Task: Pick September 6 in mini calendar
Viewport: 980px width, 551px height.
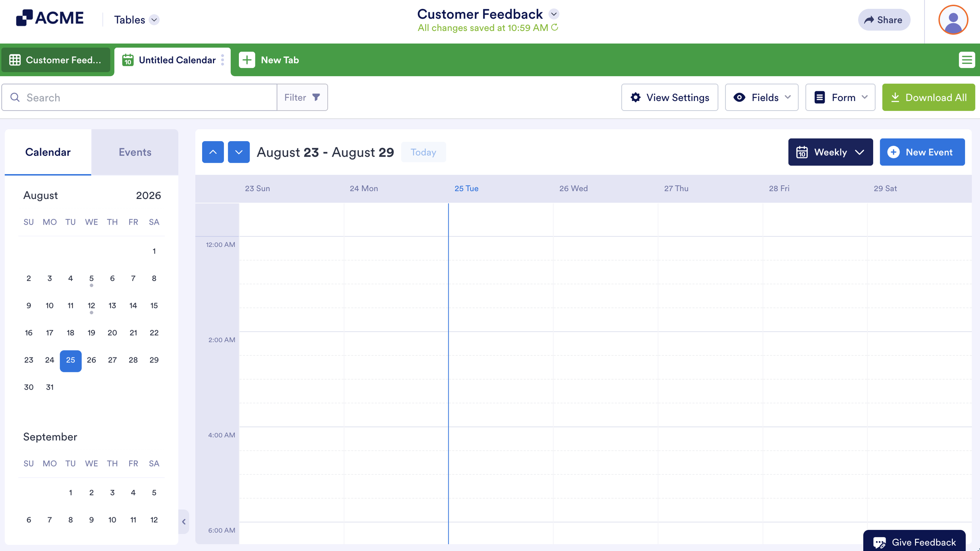Action: [x=29, y=520]
